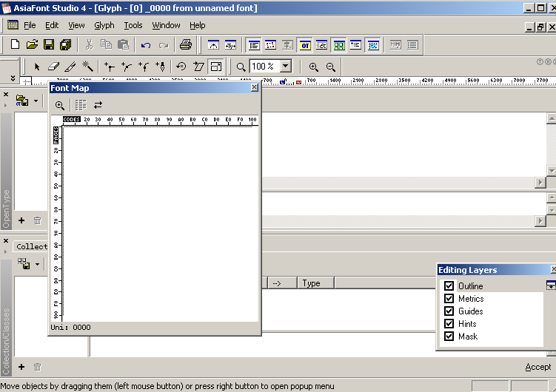The width and height of the screenshot is (556, 392).
Task: Select the Pen drawing tool
Action: tap(161, 67)
